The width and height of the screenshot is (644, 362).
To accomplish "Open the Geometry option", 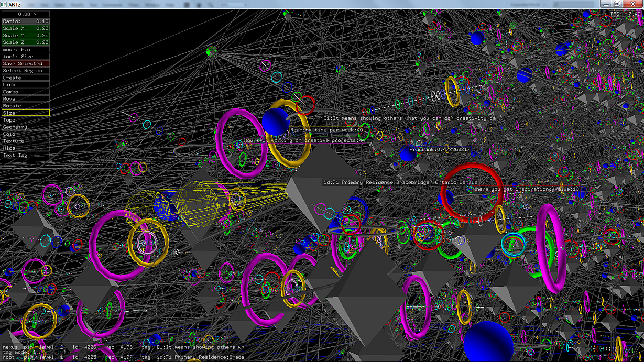I will click(x=25, y=127).
